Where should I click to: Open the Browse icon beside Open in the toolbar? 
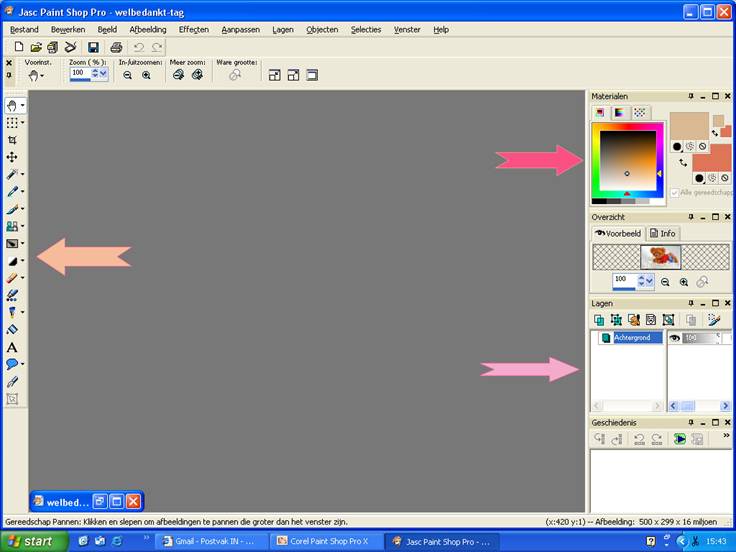pos(53,47)
